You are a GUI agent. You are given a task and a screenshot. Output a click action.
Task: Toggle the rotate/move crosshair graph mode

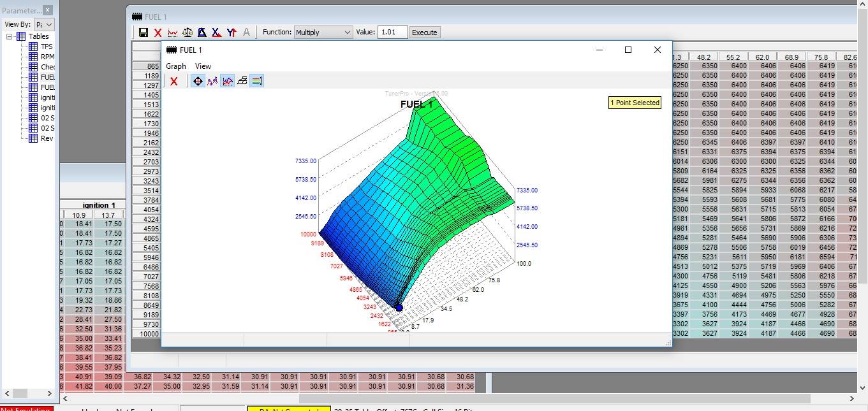198,81
